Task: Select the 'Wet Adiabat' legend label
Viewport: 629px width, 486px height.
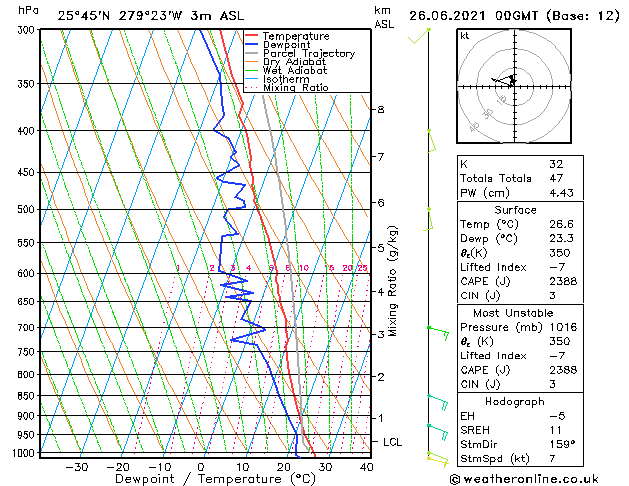Action: [295, 70]
